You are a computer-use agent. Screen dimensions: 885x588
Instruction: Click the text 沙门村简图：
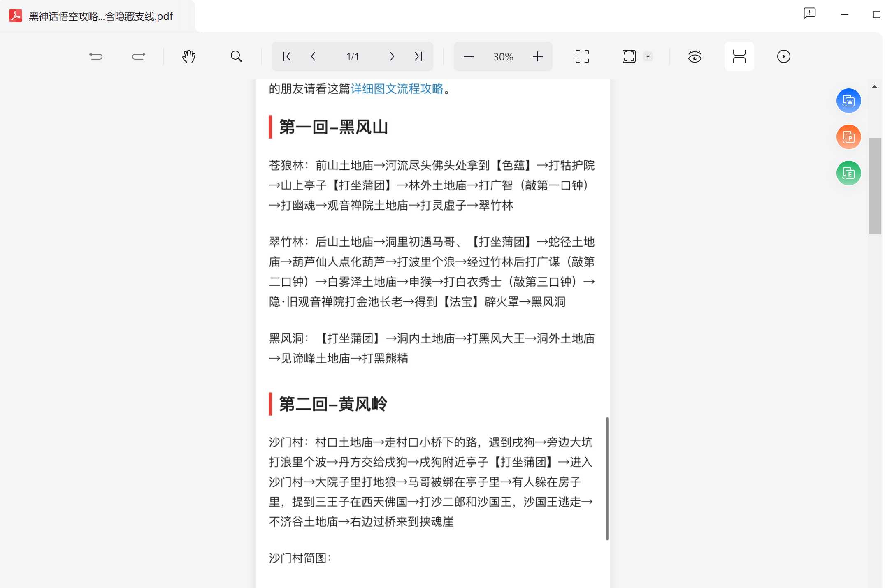300,558
